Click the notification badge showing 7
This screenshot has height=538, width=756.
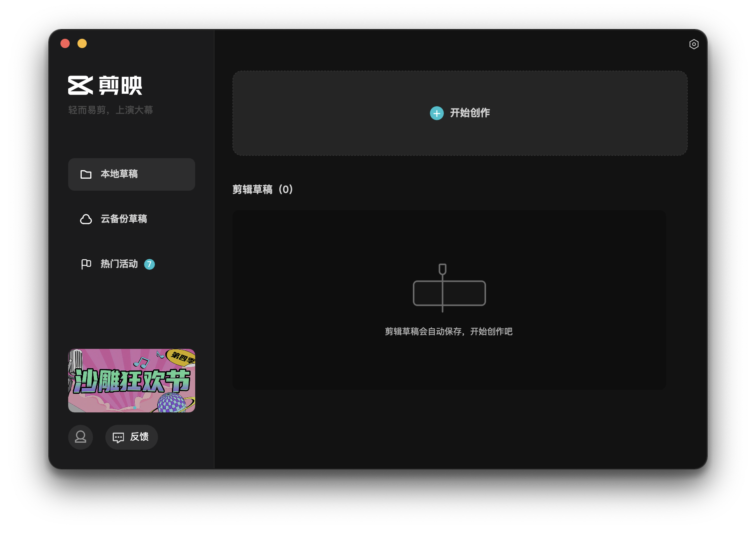coord(149,264)
